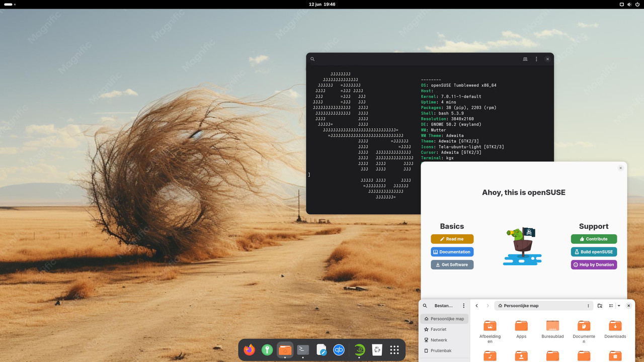Open Firefox from the dock
The height and width of the screenshot is (362, 644).
(249, 349)
